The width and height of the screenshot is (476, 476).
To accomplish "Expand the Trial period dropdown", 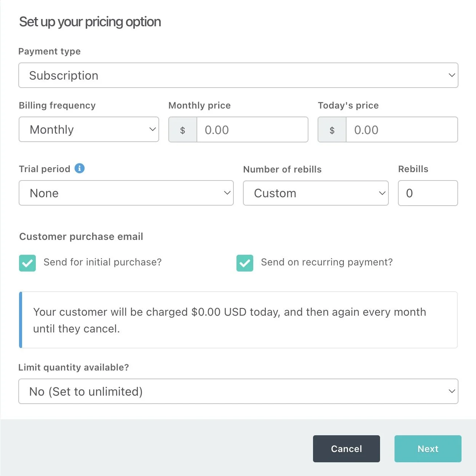I will click(126, 193).
